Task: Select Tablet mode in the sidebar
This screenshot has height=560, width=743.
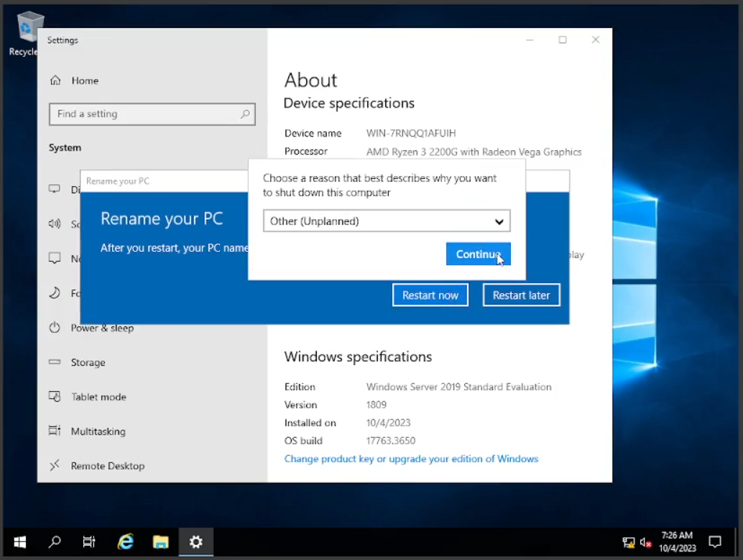Action: 98,397
